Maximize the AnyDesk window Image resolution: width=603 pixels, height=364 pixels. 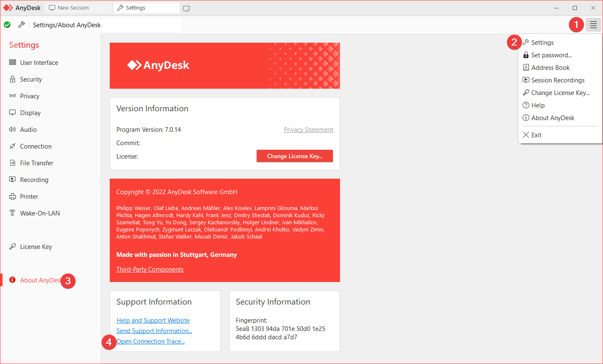click(x=575, y=8)
